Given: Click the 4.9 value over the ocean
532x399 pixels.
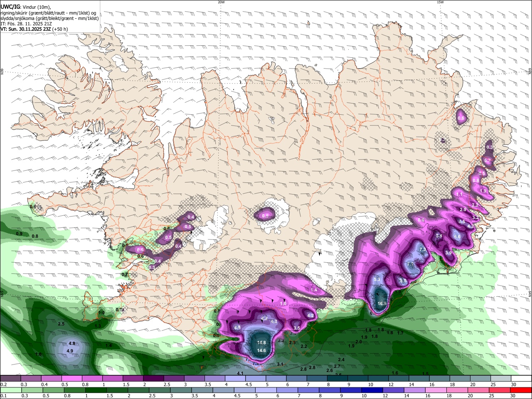Looking at the screenshot, I should (x=70, y=351).
